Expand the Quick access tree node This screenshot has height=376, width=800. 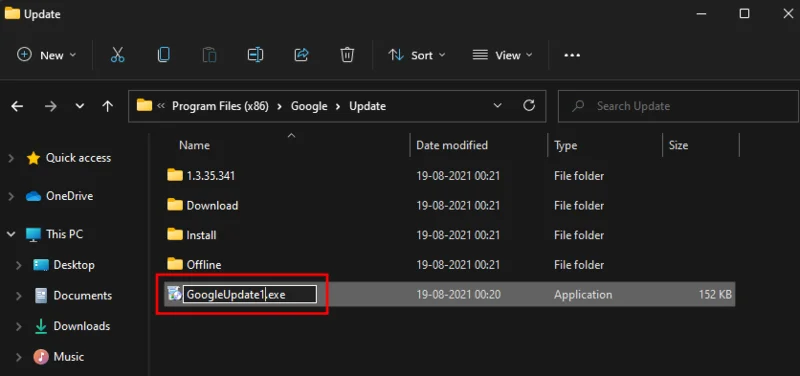11,158
